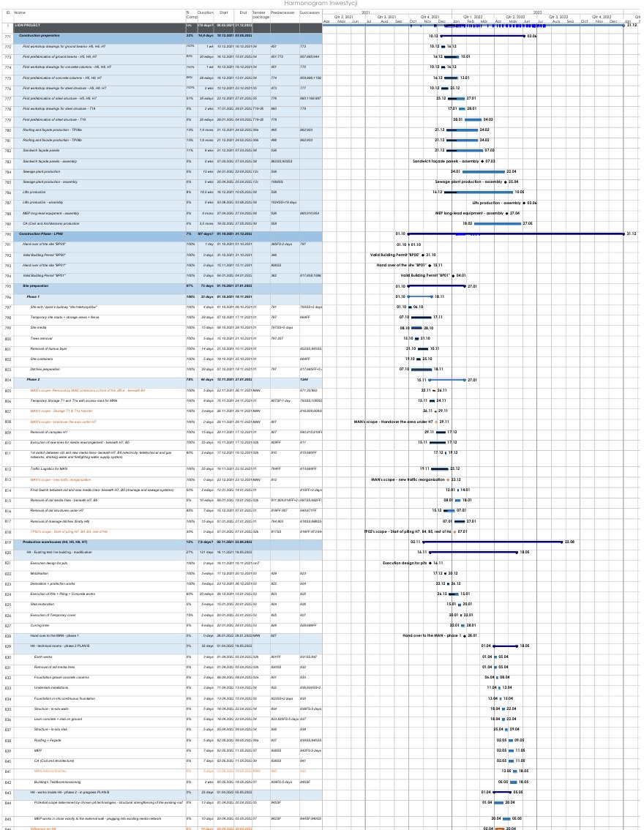The height and width of the screenshot is (830, 644).
Task: Click the 'MEP long-lead equipment - assembly' milestone diamond
Action: (506, 213)
